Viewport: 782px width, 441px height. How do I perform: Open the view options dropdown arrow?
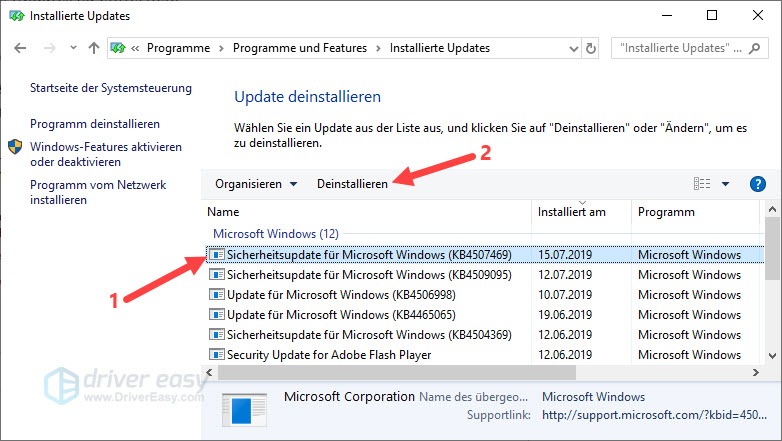click(x=725, y=184)
